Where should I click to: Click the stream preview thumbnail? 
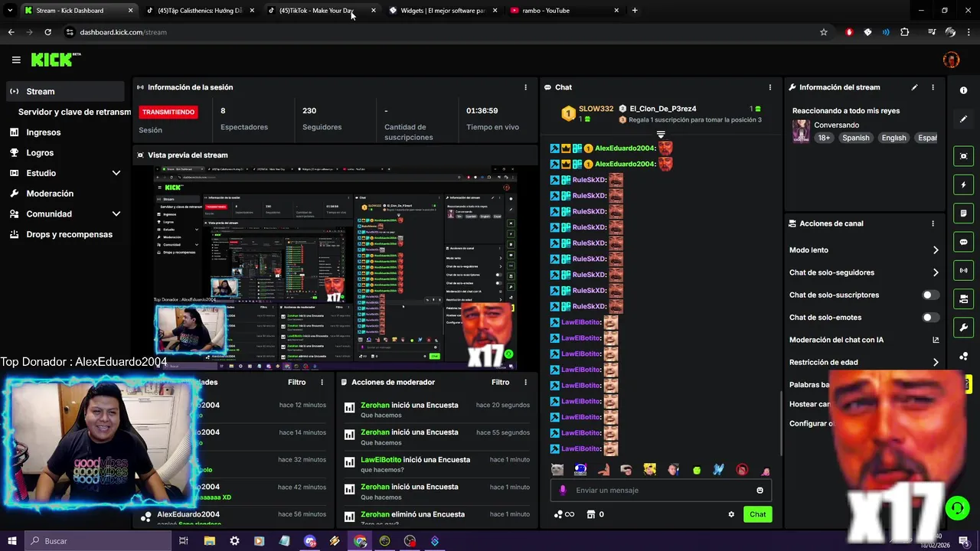click(x=335, y=268)
